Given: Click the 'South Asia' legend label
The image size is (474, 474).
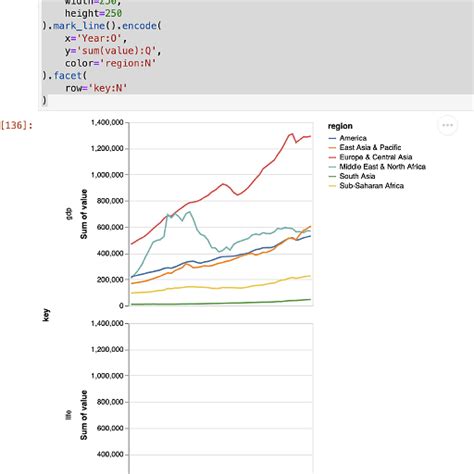Looking at the screenshot, I should coord(357,176).
